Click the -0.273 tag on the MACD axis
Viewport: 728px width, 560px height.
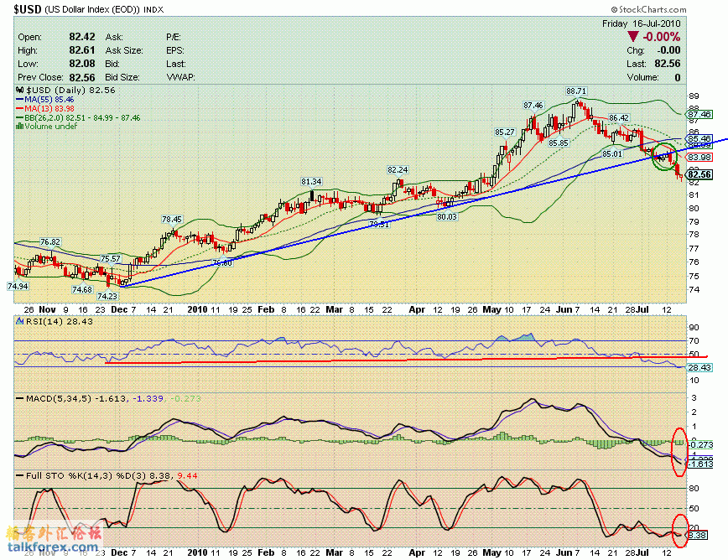pos(700,444)
